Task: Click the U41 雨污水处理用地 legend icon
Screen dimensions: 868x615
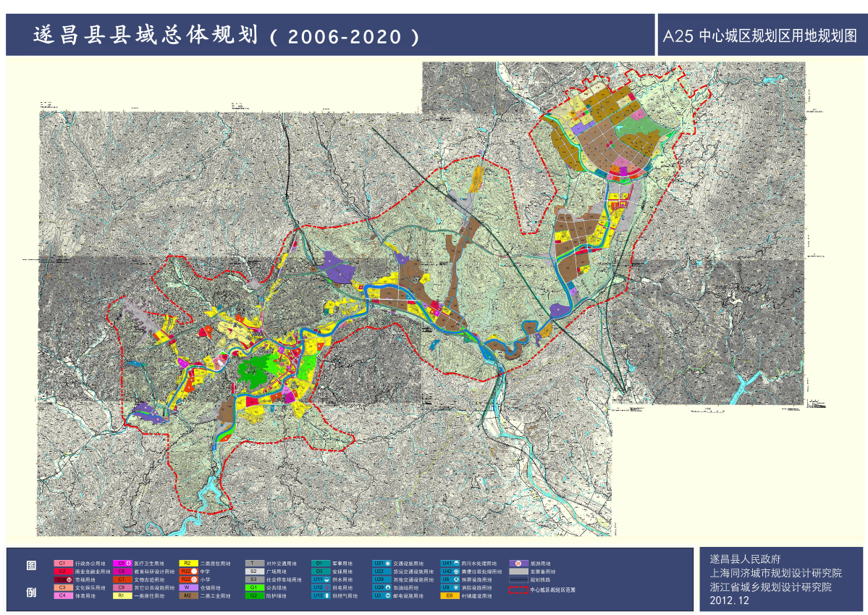Action: pos(450,564)
